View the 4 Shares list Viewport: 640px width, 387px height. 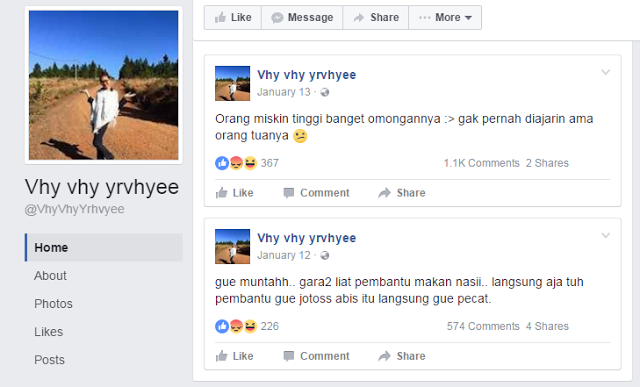pyautogui.click(x=547, y=327)
